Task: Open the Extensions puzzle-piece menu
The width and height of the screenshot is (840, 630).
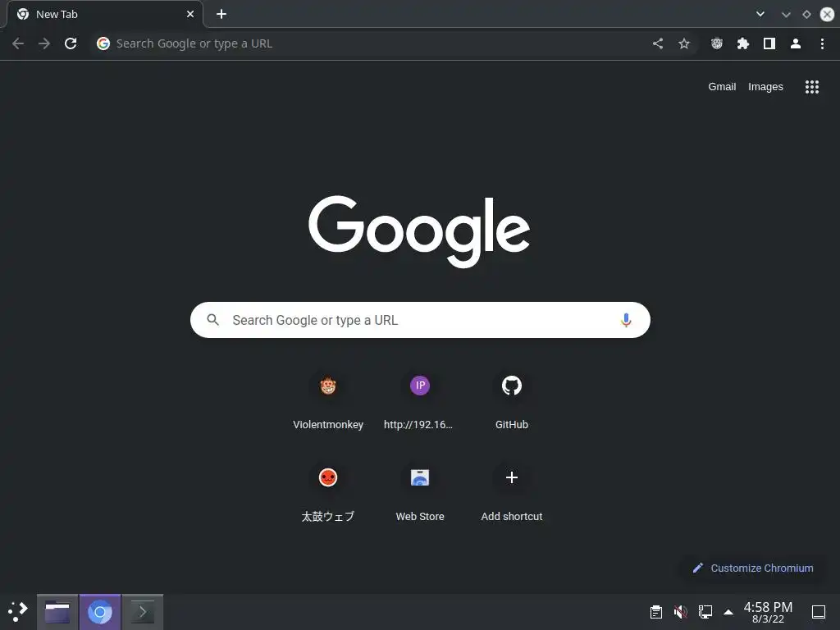Action: (743, 43)
